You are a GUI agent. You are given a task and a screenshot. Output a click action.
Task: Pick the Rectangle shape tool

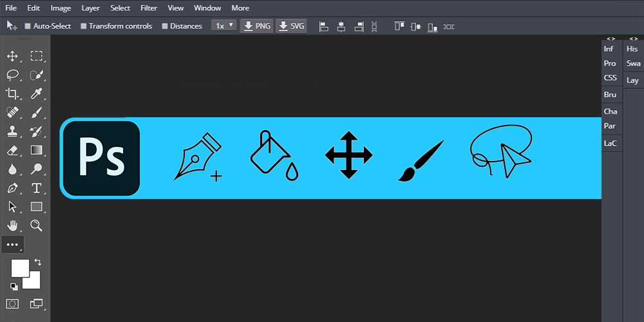pos(37,207)
